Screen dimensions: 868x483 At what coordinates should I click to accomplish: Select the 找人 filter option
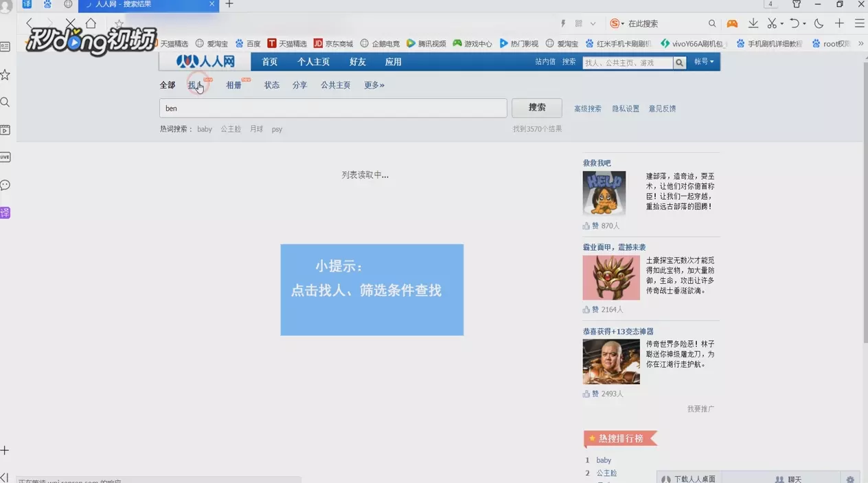pos(194,85)
